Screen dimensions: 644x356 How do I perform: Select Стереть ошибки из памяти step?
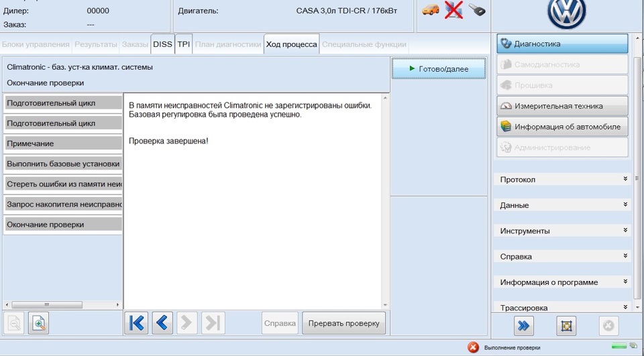coord(63,184)
